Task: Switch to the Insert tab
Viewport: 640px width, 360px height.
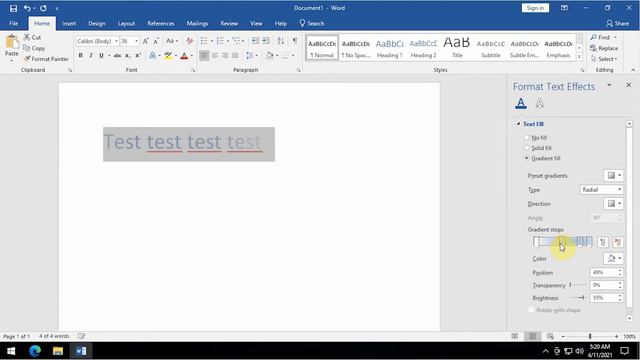Action: click(x=69, y=24)
